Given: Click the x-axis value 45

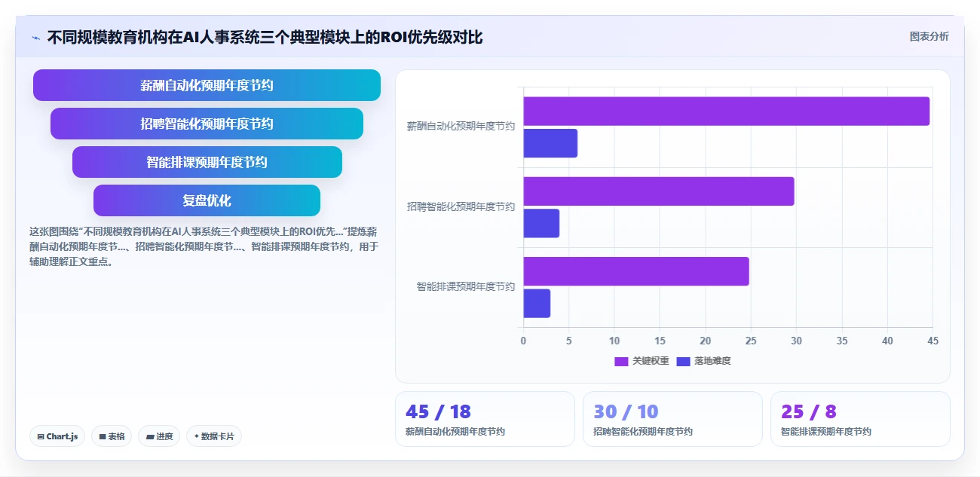Looking at the screenshot, I should (933, 341).
